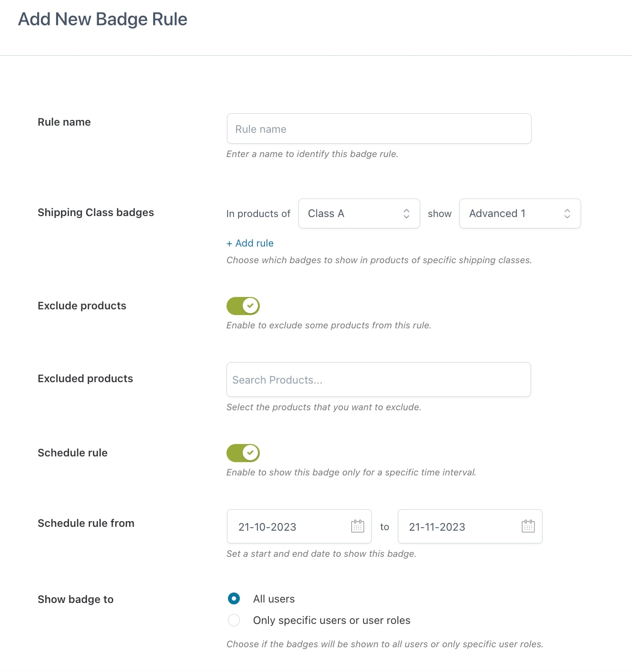Click the 21-10-2023 start date field
632x672 pixels.
point(299,526)
